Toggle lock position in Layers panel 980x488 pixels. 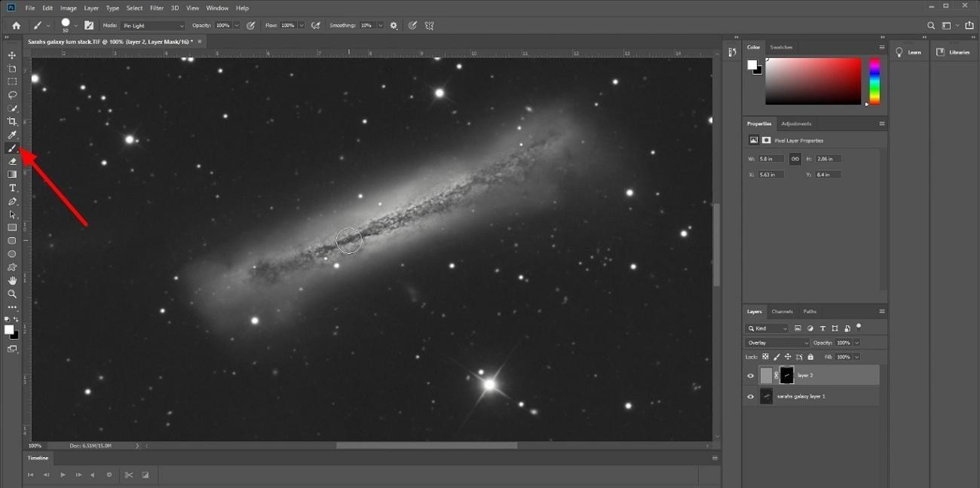coord(788,357)
